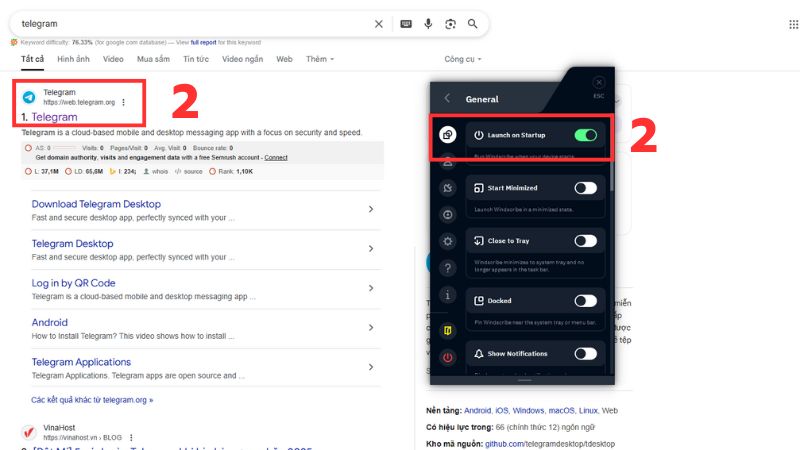Click the Android platform link

click(478, 411)
